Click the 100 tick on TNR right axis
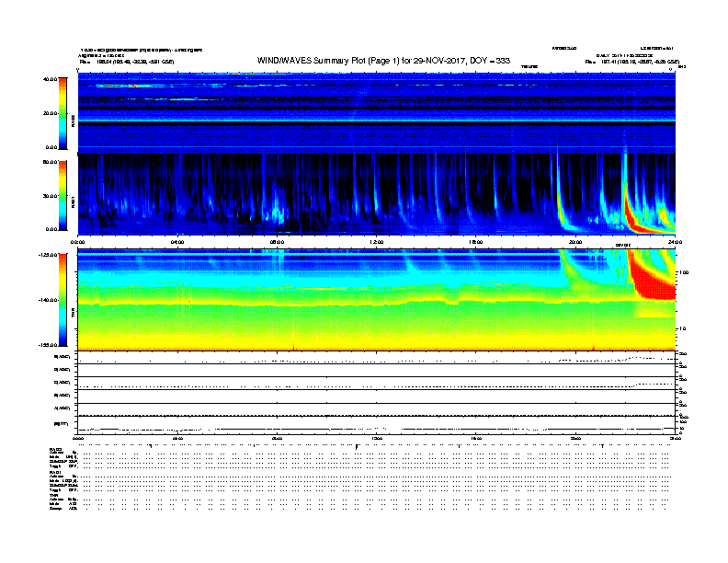 (684, 272)
